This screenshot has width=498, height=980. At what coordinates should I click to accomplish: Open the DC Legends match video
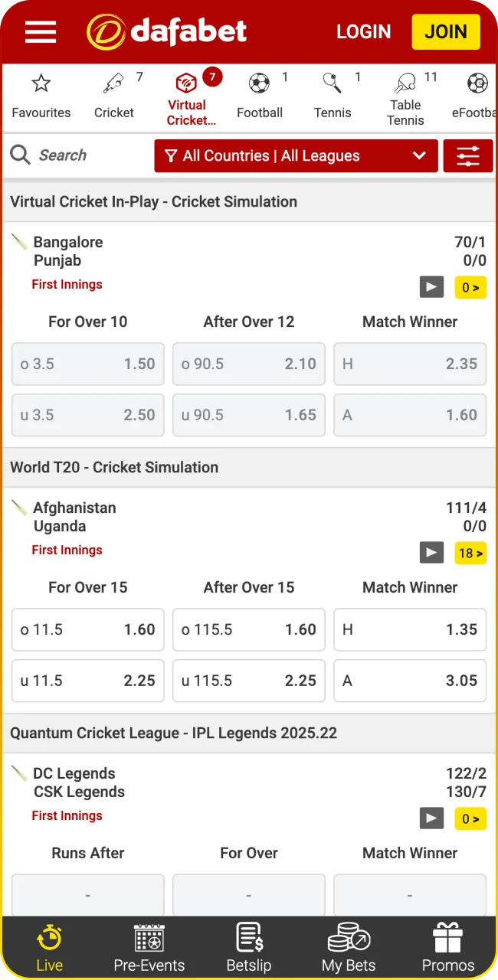pyautogui.click(x=431, y=818)
